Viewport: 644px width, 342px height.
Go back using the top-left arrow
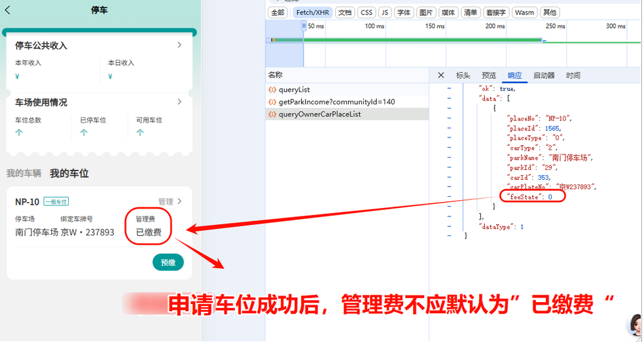8,10
